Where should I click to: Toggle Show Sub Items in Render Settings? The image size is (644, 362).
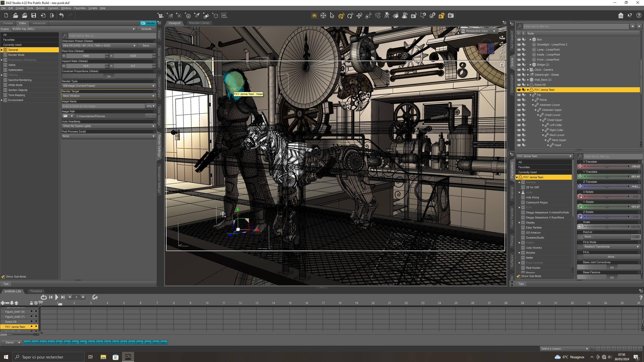(x=3, y=277)
